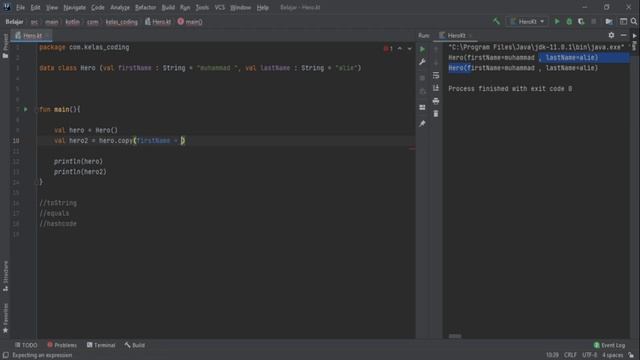Click the run gutter arrow beside main
The image size is (640, 360).
pos(26,109)
